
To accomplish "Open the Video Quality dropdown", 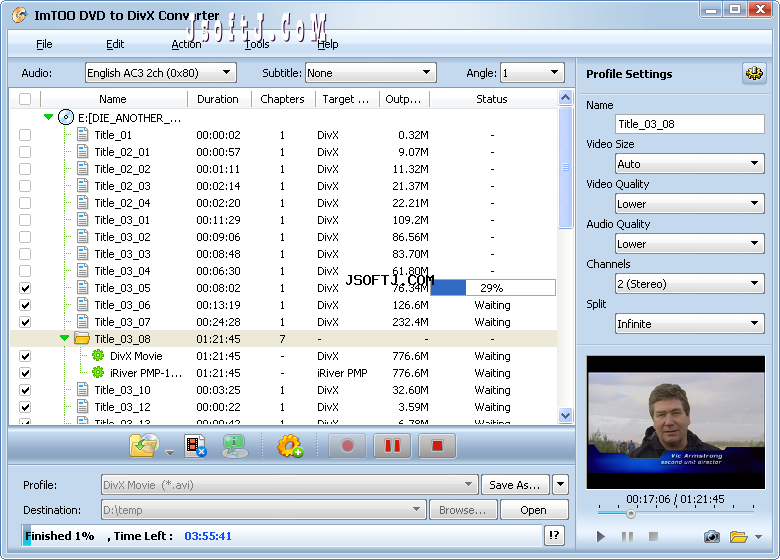I will pyautogui.click(x=689, y=203).
